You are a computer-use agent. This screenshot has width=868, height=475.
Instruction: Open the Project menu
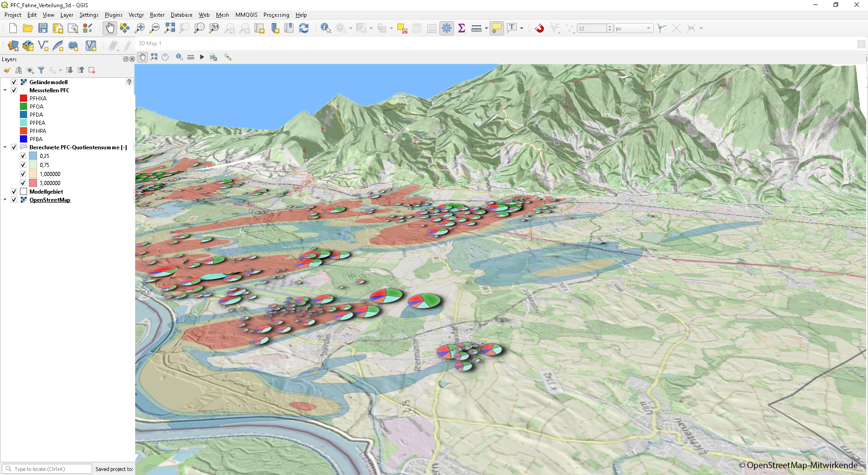pos(13,15)
